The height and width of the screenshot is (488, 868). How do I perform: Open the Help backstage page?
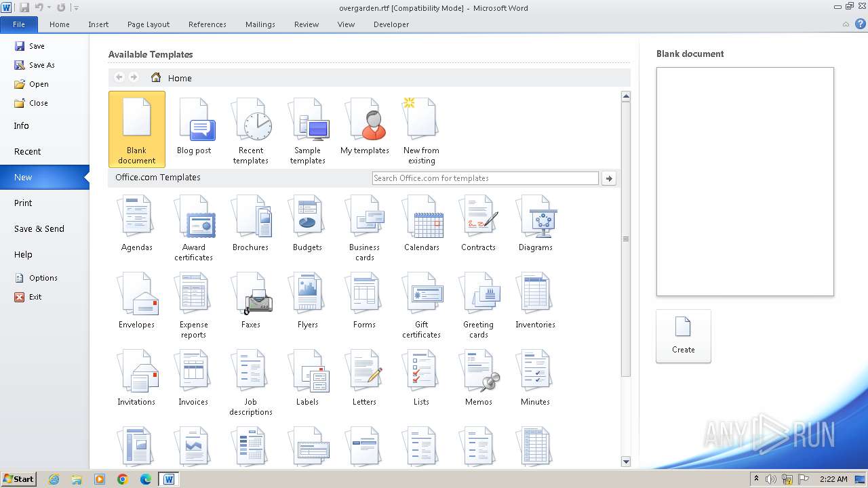[45, 254]
